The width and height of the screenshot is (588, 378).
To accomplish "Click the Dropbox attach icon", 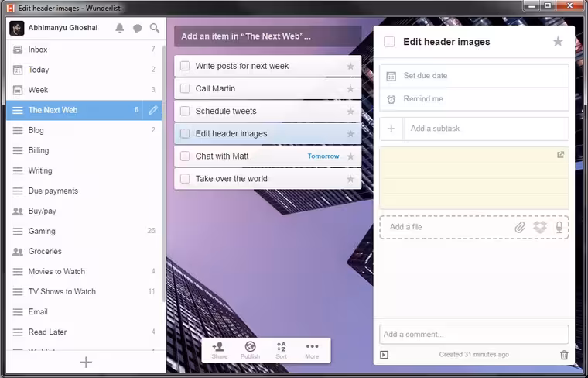I will [540, 227].
